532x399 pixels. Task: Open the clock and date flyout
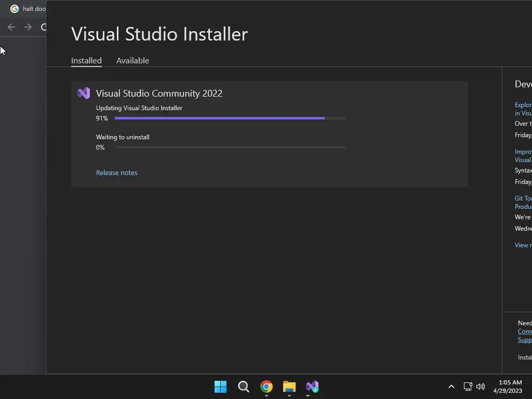pos(508,387)
